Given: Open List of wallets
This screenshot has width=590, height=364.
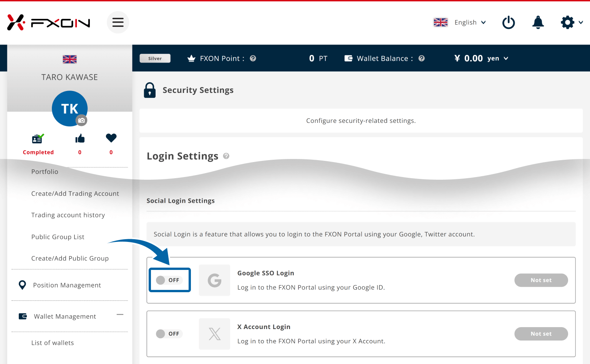Looking at the screenshot, I should point(52,343).
